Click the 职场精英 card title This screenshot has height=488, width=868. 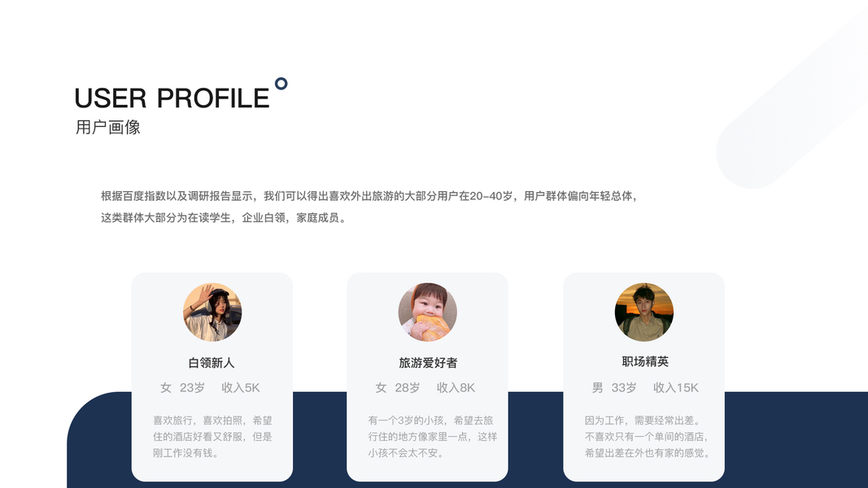645,362
